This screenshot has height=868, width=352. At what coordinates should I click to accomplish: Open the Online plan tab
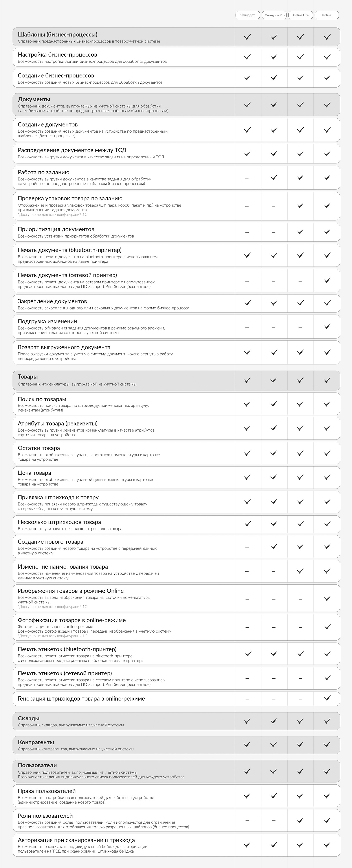[x=326, y=15]
